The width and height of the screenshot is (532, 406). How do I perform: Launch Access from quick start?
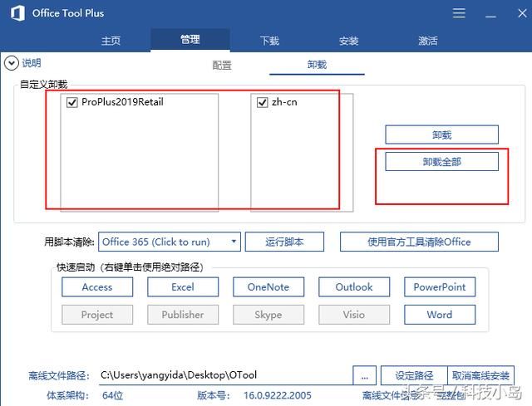coord(97,287)
